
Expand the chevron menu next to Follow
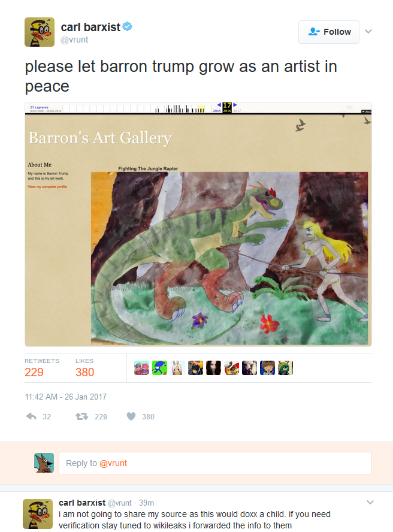(368, 32)
